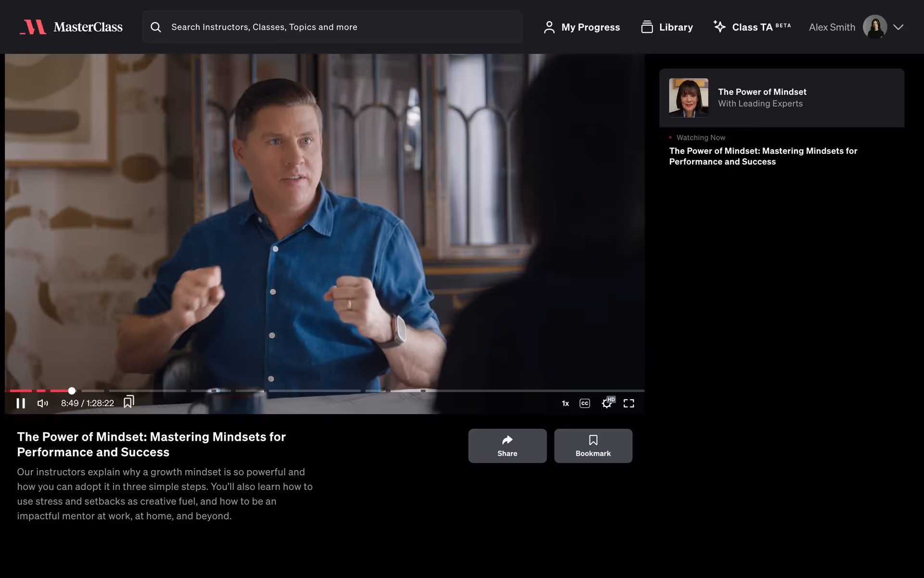Select the Watching Now lesson title
Screen dimensions: 924x578
763,156
